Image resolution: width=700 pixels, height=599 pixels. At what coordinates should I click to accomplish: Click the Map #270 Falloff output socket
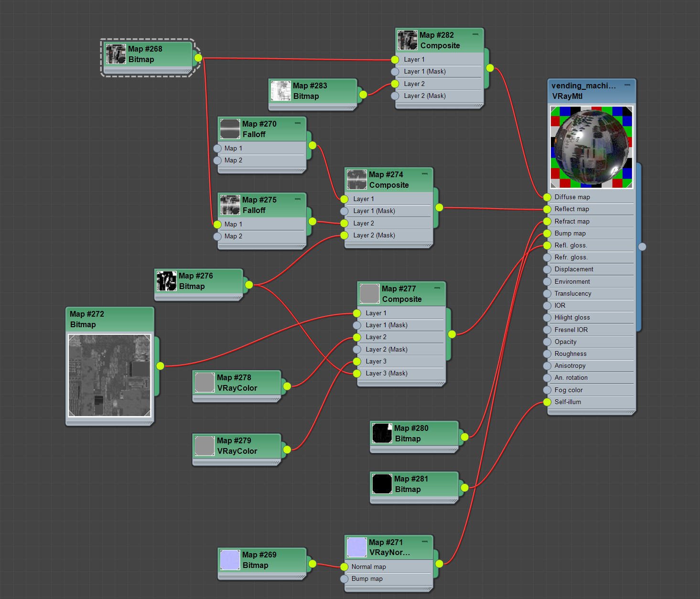click(x=312, y=145)
